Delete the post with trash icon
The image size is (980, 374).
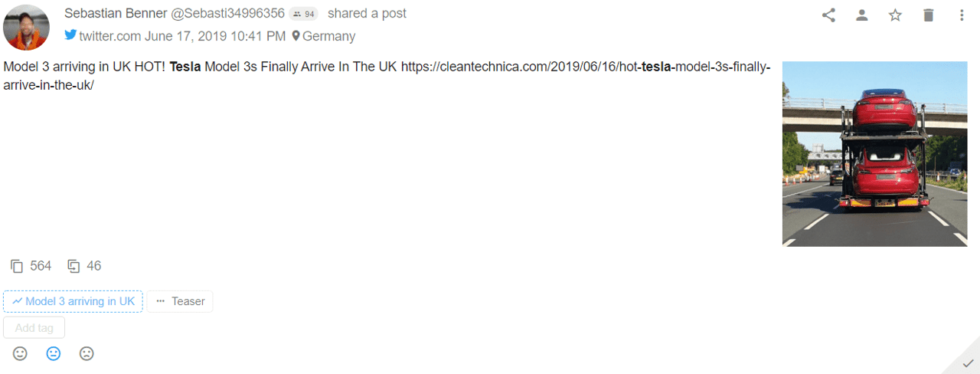pyautogui.click(x=929, y=15)
